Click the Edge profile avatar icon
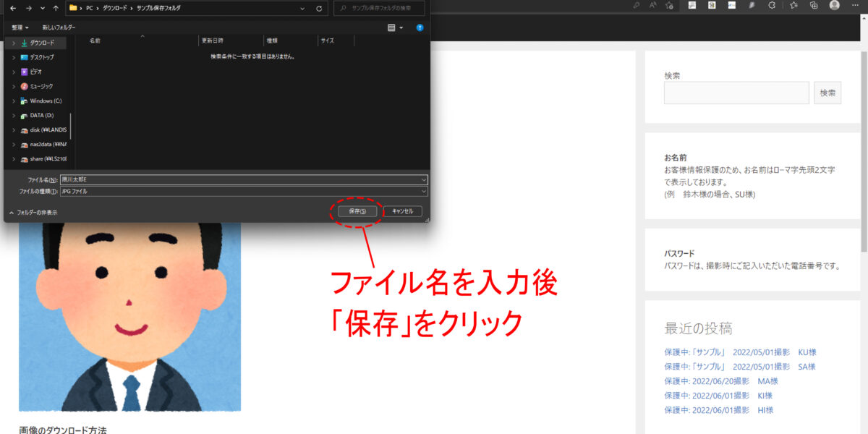The width and height of the screenshot is (868, 434). (833, 6)
